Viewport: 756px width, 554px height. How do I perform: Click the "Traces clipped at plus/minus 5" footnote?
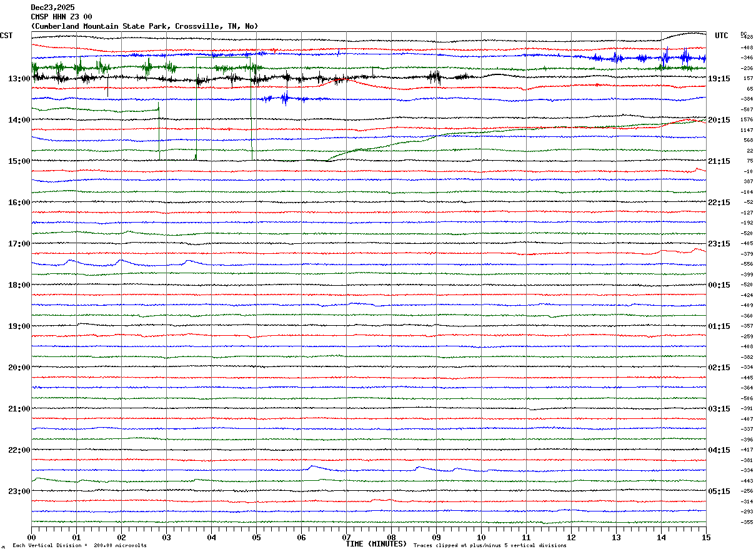pos(490,546)
